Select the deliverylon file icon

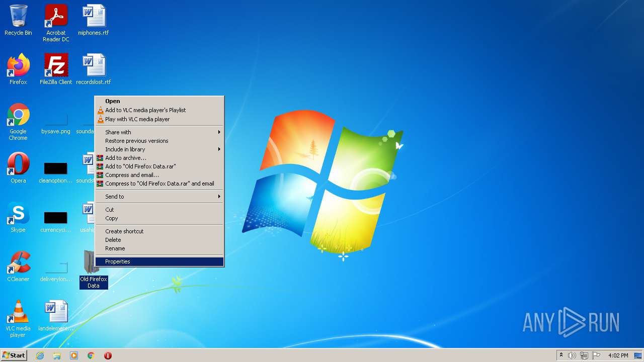[x=56, y=270]
